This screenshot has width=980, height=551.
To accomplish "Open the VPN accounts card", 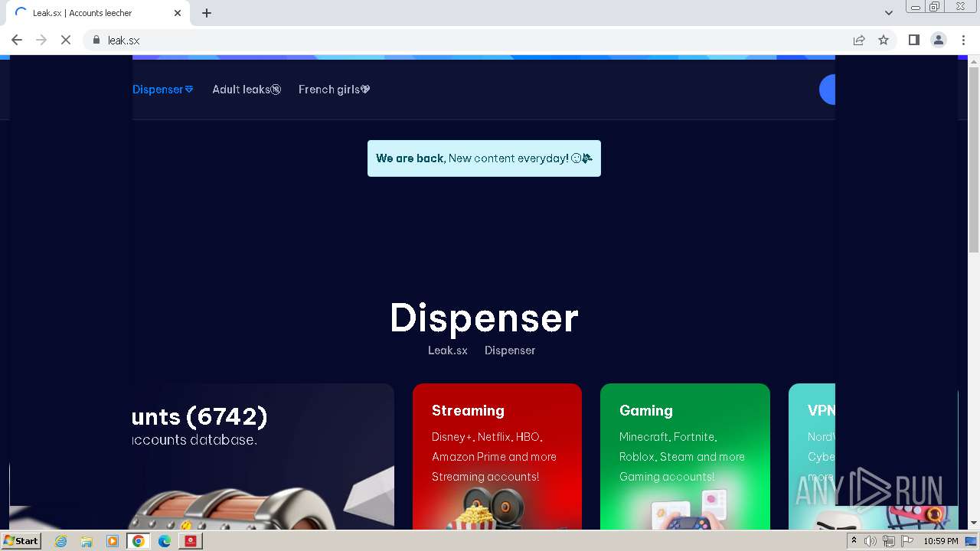I will [x=812, y=457].
